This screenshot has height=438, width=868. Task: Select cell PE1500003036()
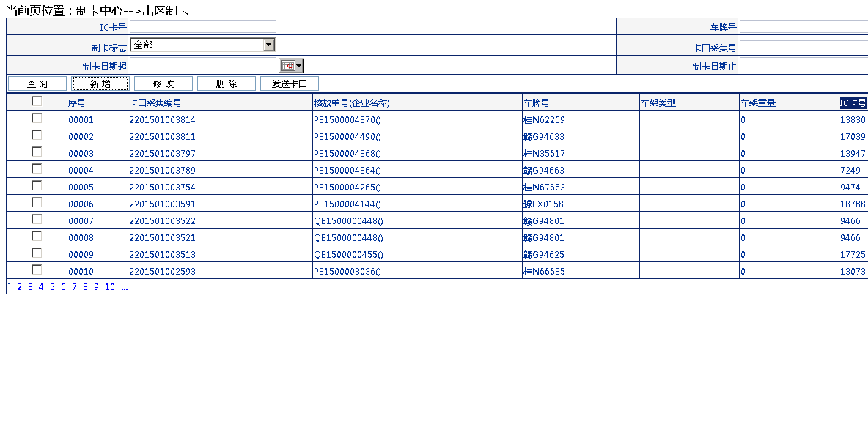347,272
